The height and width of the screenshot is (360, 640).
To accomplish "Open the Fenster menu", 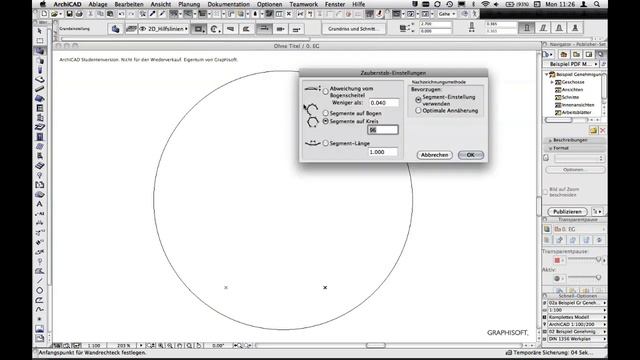I will click(335, 4).
